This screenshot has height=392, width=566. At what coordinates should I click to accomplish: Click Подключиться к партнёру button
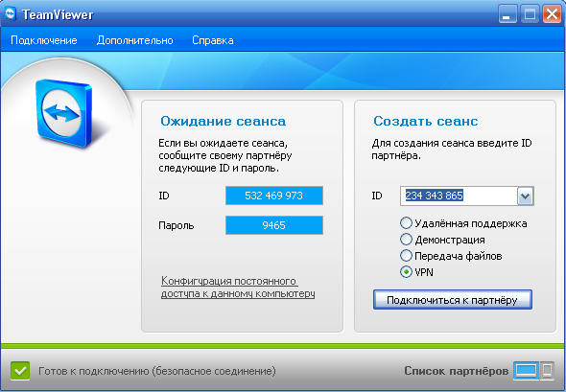coord(453,300)
